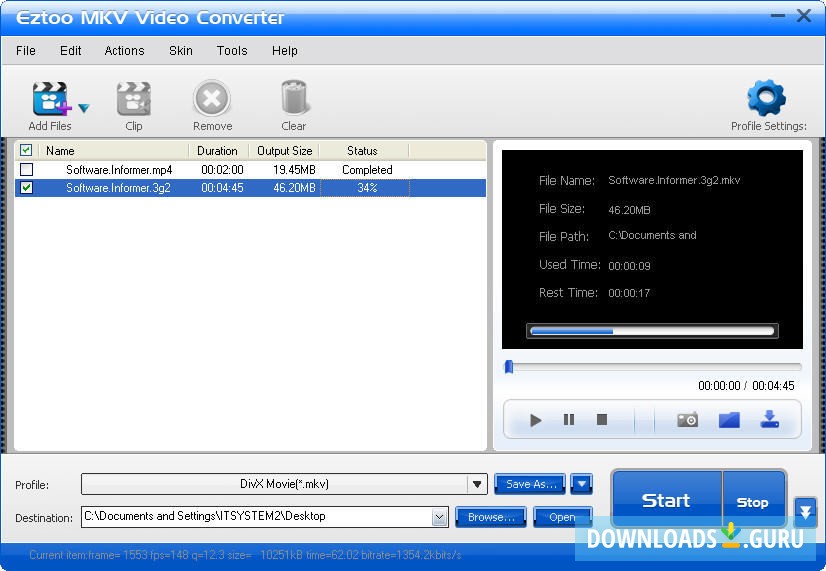Sort by Status column header

pyautogui.click(x=362, y=151)
